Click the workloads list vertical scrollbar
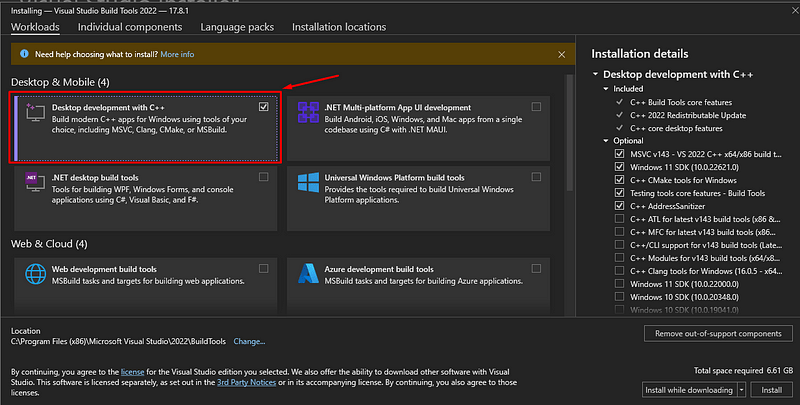This screenshot has height=405, width=800. tap(569, 133)
